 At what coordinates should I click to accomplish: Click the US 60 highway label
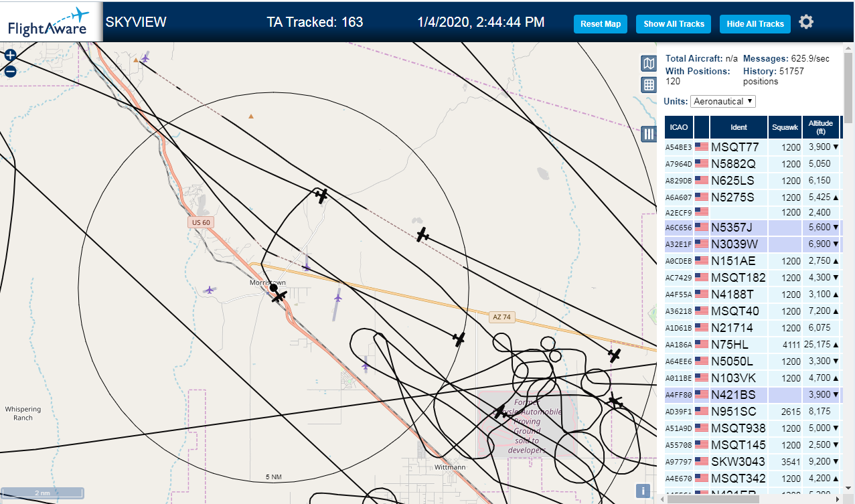pos(200,222)
